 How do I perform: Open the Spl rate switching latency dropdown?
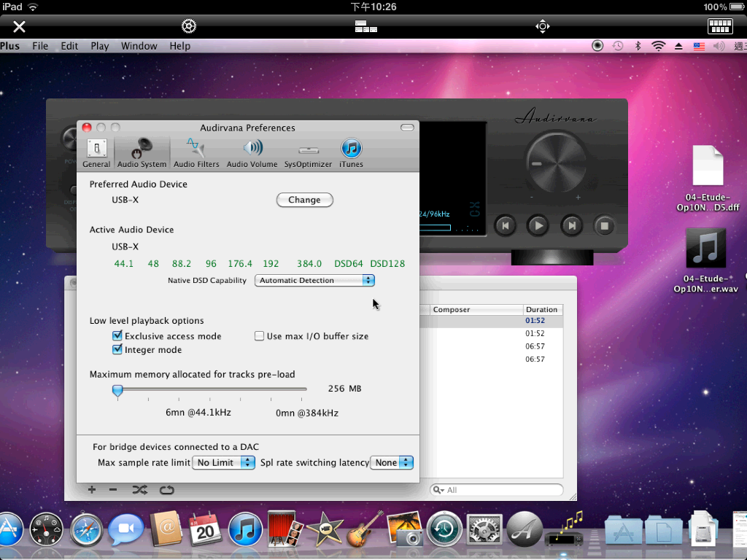[392, 462]
